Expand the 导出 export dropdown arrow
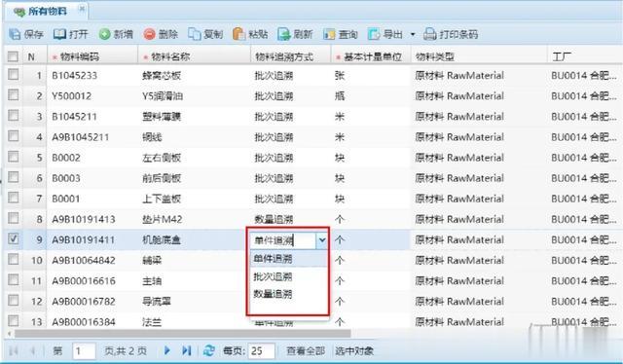The image size is (623, 364). (413, 35)
